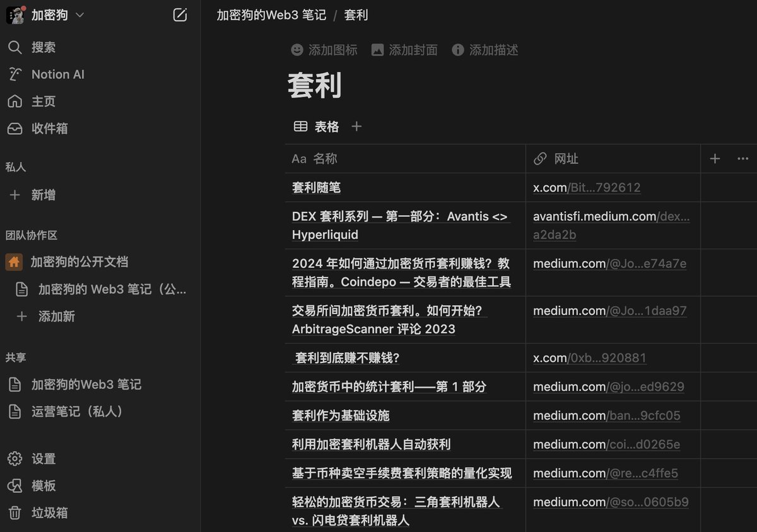Open row 利用加密套利机器人自动获利
The width and height of the screenshot is (757, 532).
(x=371, y=445)
